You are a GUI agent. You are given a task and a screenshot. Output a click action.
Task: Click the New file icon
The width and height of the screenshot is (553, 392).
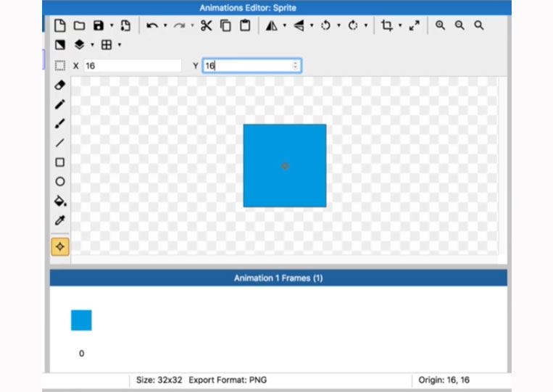[x=60, y=25]
